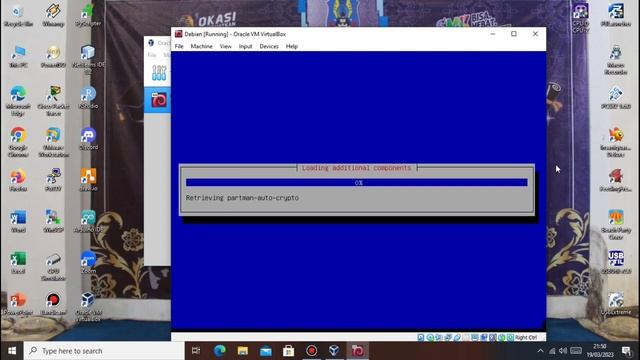Click the optical drive icon in VM status bar
Viewport: 640px width, 360px height.
[x=430, y=337]
